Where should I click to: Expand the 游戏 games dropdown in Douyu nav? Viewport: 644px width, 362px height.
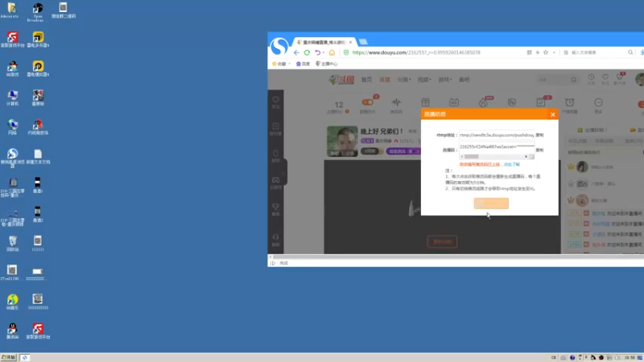pos(445,80)
